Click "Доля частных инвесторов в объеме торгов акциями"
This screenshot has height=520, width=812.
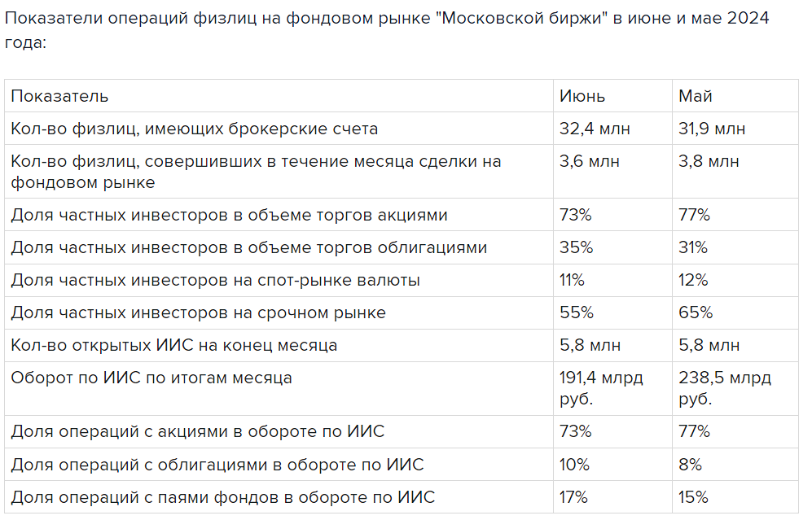(229, 215)
